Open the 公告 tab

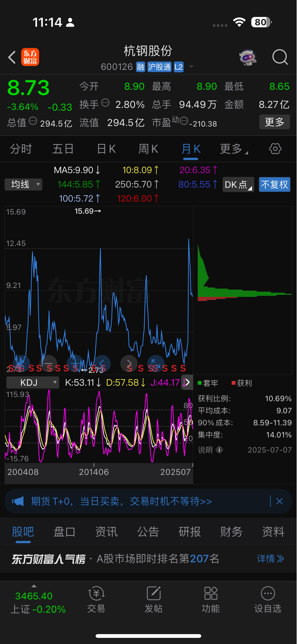(148, 532)
